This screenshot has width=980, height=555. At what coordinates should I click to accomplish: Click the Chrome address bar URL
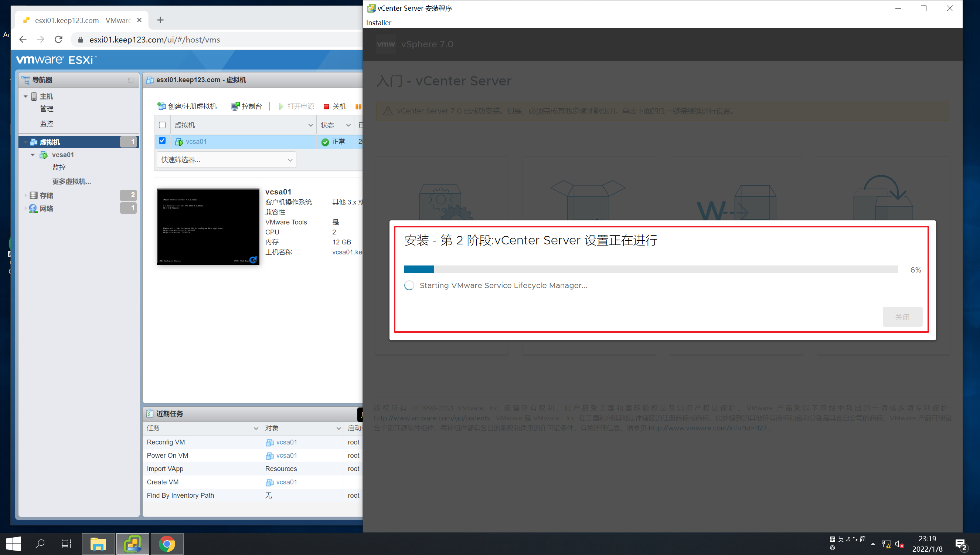154,40
